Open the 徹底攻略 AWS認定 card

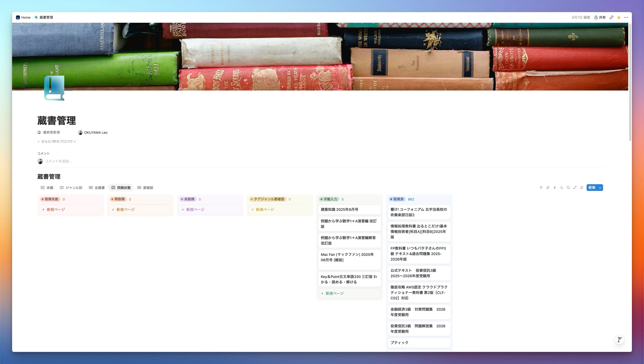(419, 292)
